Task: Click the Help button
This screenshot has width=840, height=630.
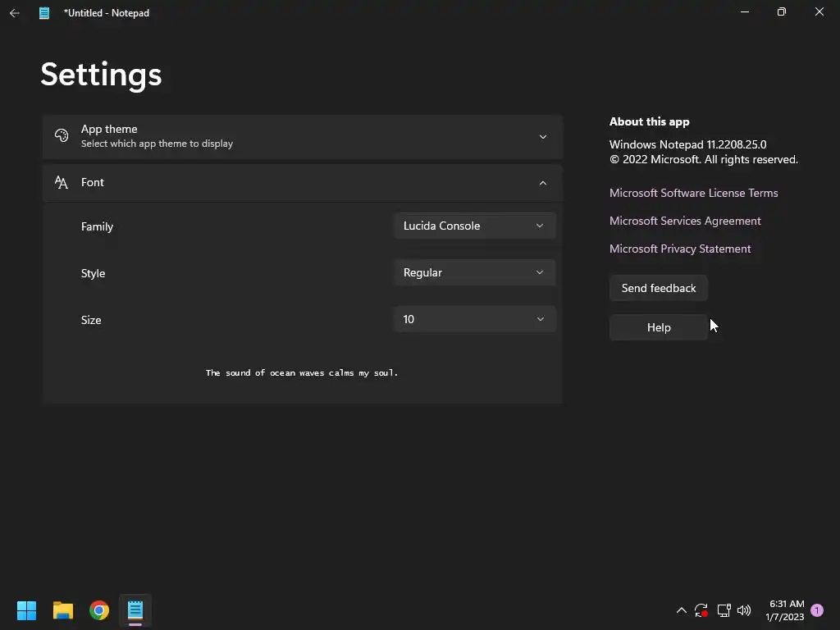Action: point(659,327)
